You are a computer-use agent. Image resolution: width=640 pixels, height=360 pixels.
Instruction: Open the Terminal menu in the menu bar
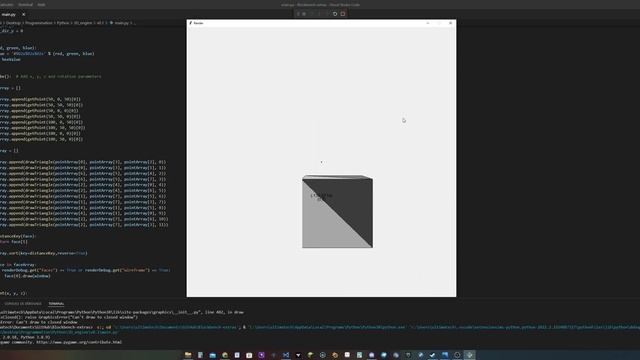(25, 4)
